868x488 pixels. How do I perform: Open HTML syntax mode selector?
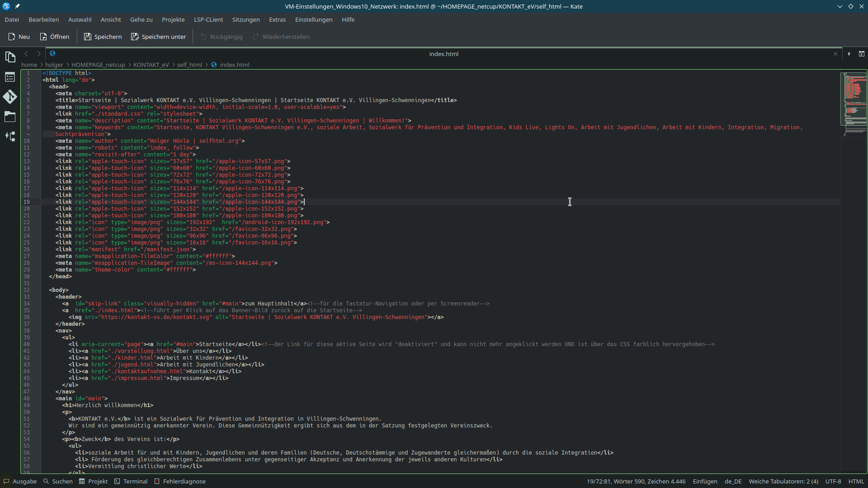pos(856,481)
